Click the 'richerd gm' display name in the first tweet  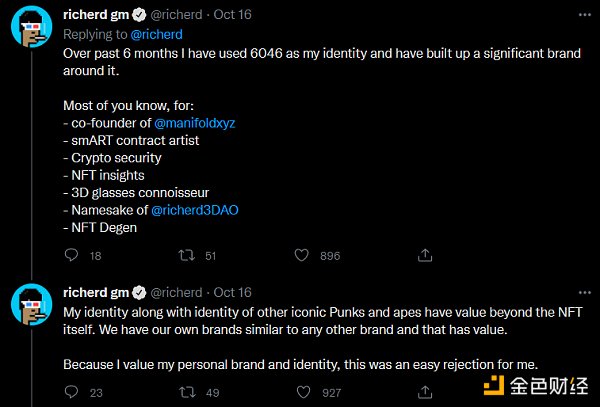click(96, 16)
